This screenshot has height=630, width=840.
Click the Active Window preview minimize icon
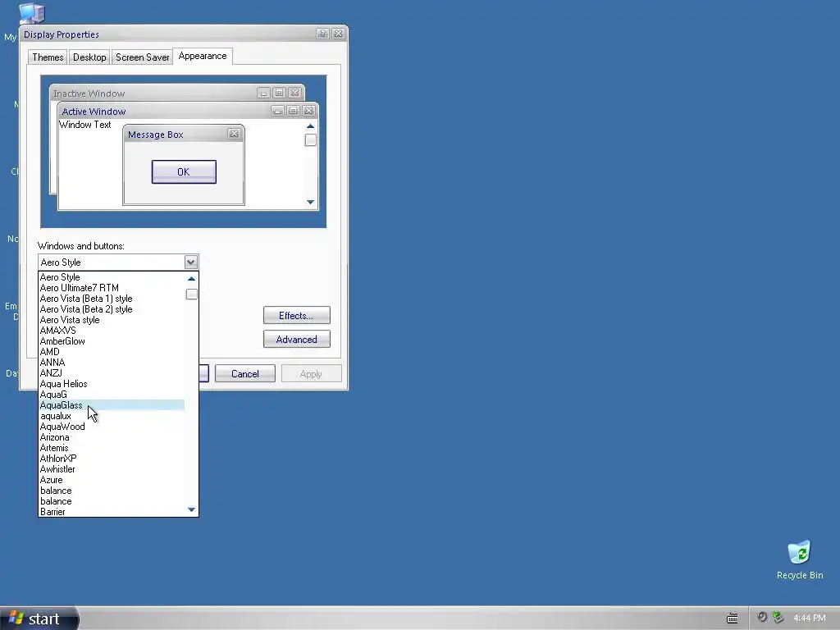[277, 111]
